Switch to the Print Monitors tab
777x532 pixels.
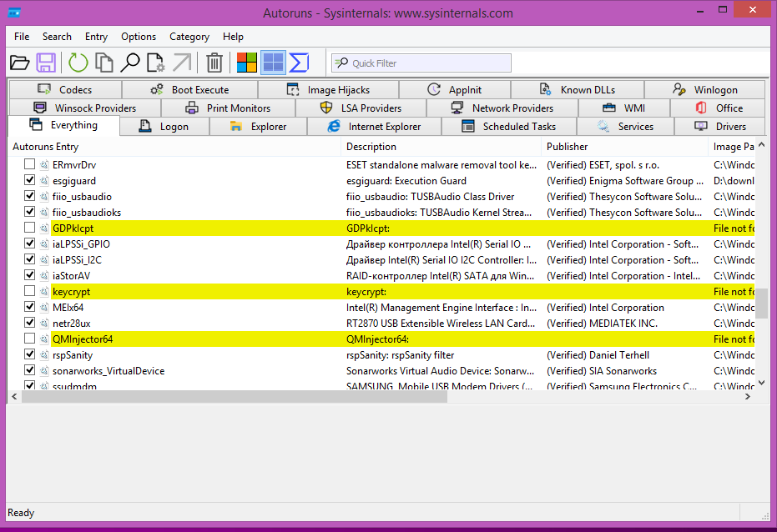coord(229,108)
